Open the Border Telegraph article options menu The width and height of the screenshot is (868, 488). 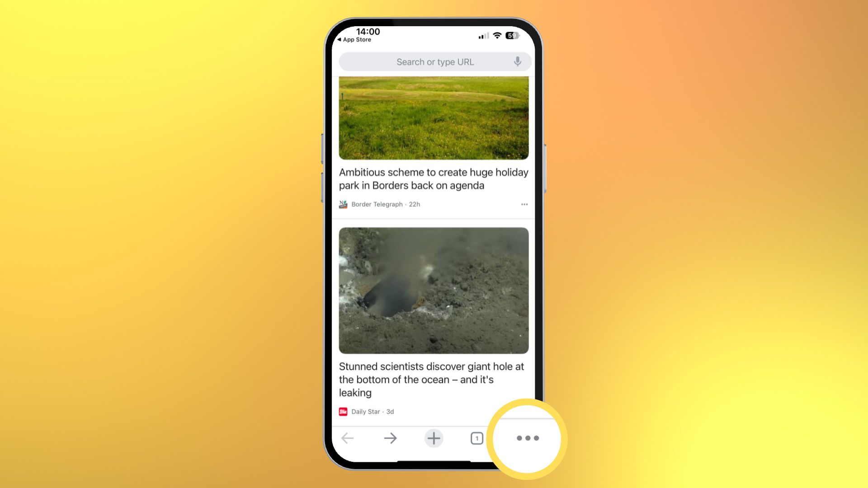coord(524,204)
